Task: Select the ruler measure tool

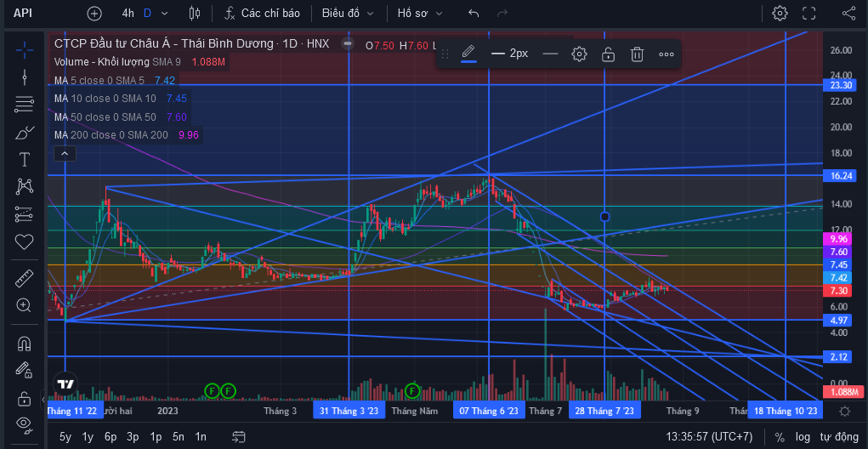Action: (25, 277)
